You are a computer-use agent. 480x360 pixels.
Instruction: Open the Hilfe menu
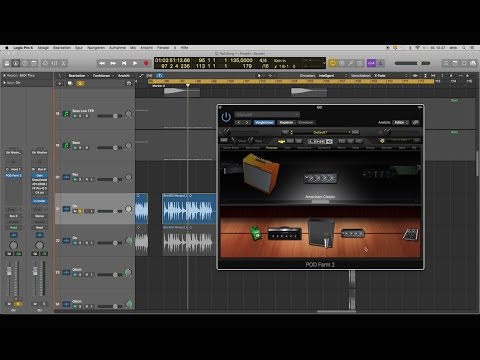click(184, 48)
